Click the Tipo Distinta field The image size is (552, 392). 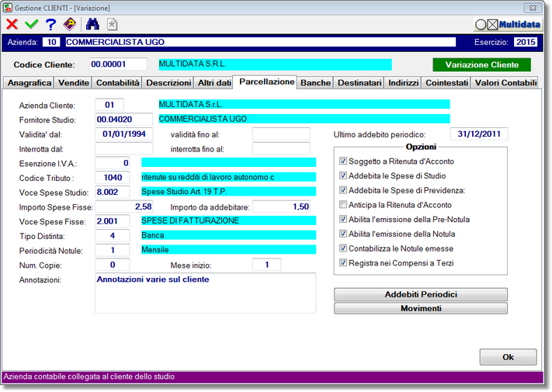click(x=113, y=235)
